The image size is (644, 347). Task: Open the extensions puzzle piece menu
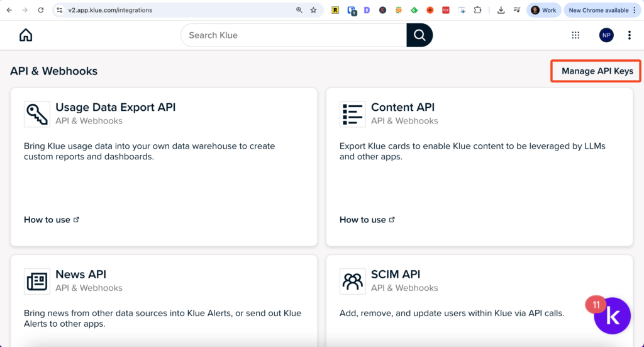477,10
